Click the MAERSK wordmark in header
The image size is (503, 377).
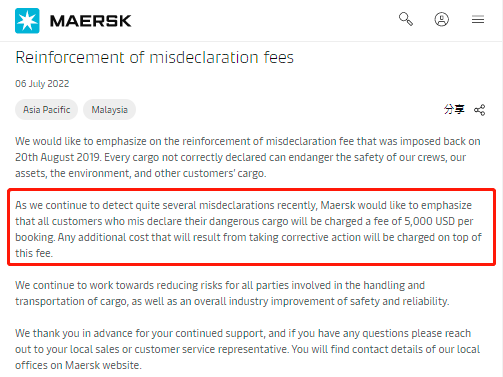point(91,21)
